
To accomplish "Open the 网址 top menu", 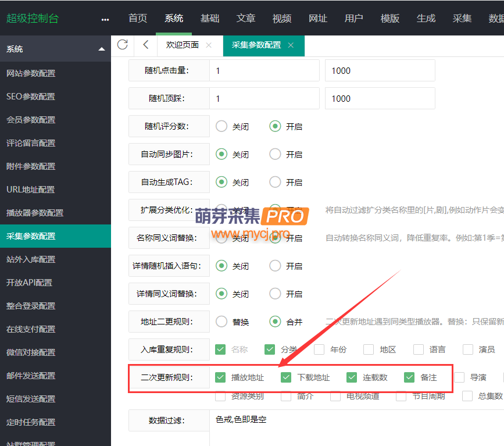I will (x=318, y=19).
